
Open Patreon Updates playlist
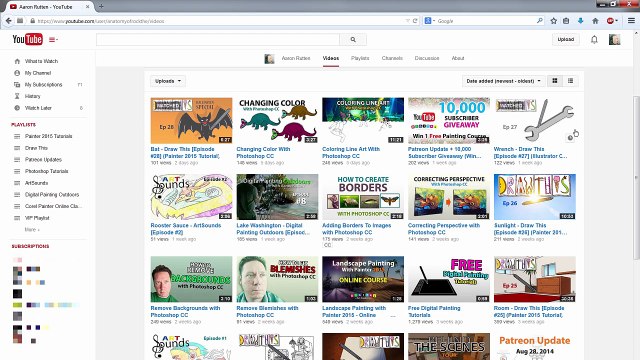43,160
